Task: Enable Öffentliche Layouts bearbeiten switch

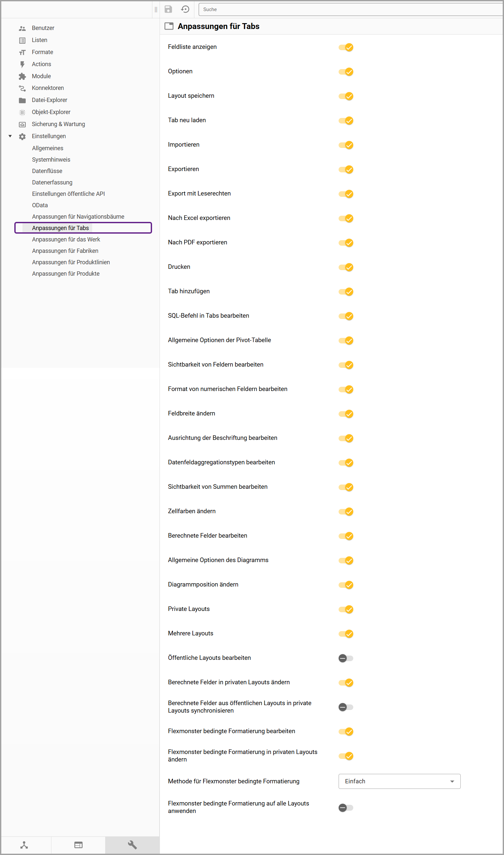Action: point(346,658)
